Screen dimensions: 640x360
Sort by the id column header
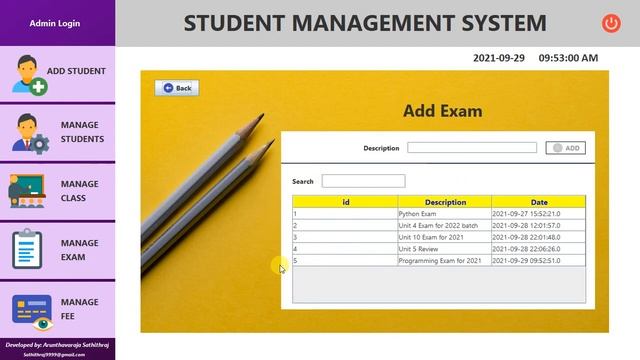[x=345, y=202]
